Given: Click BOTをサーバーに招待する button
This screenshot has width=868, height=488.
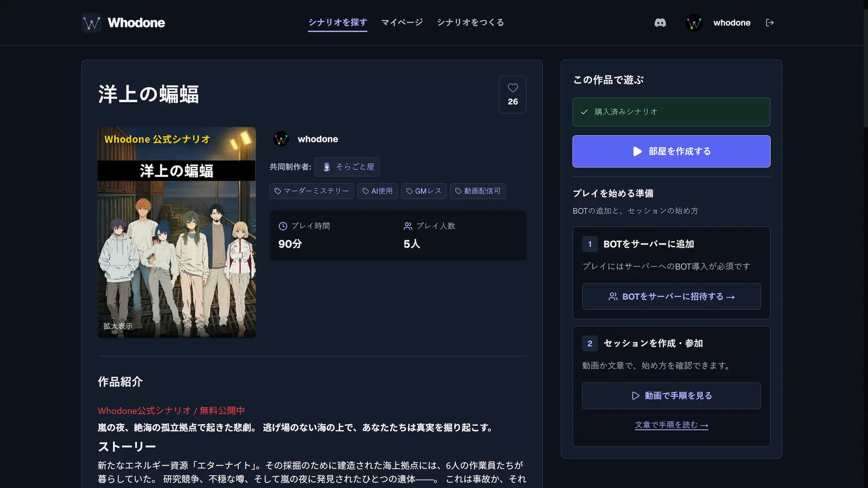Looking at the screenshot, I should point(671,296).
